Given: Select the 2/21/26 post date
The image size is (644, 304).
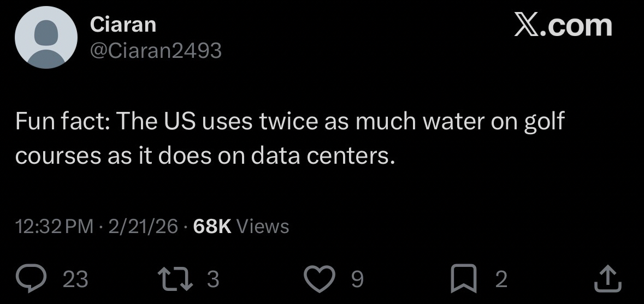Looking at the screenshot, I should [x=143, y=225].
